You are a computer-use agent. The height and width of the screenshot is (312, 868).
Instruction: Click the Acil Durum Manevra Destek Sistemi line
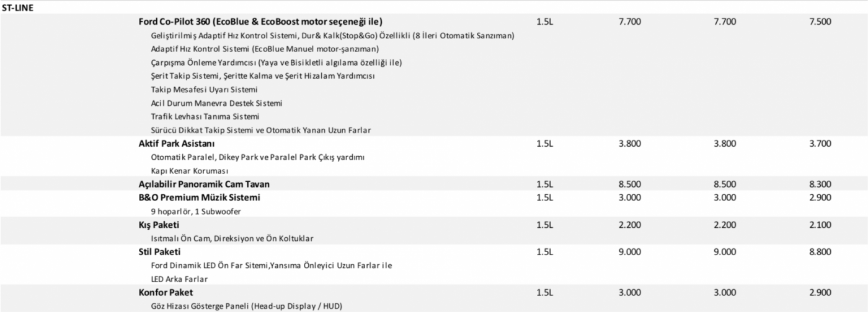click(x=212, y=103)
